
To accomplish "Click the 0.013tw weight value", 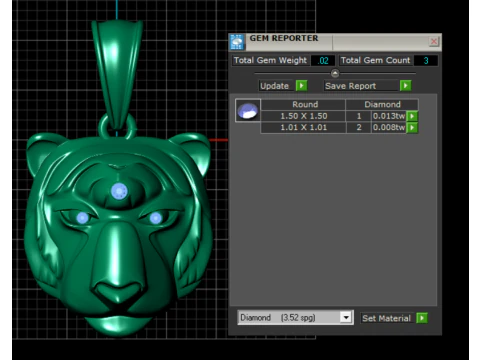I will 389,116.
